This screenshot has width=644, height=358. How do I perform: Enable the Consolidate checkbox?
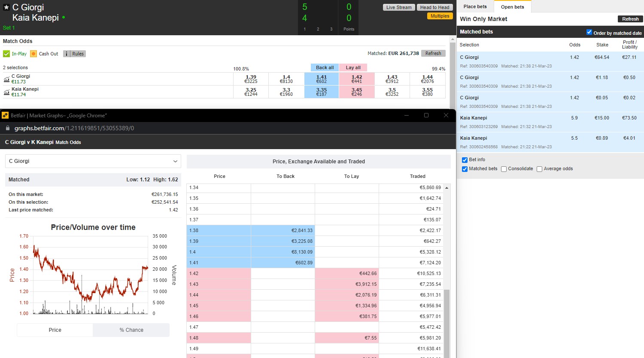pyautogui.click(x=504, y=169)
